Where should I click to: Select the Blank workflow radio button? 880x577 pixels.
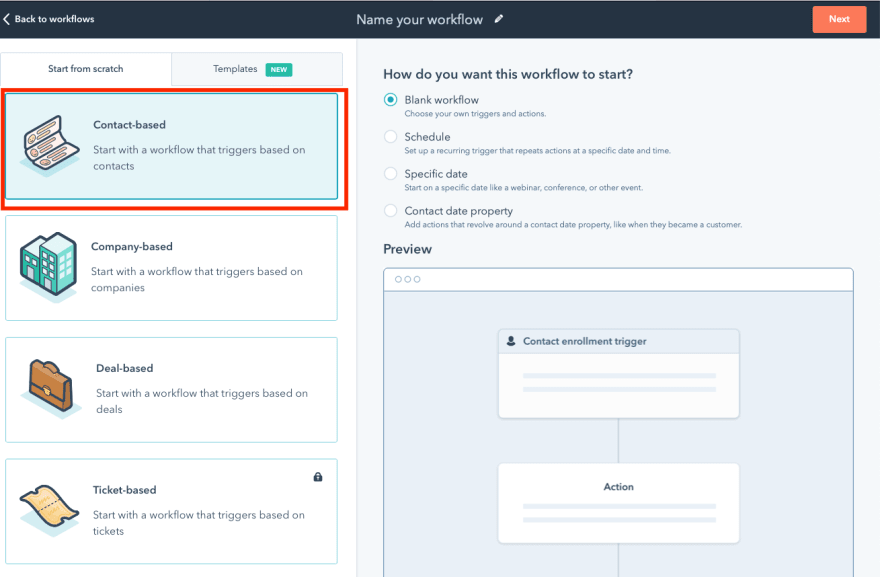pos(391,100)
